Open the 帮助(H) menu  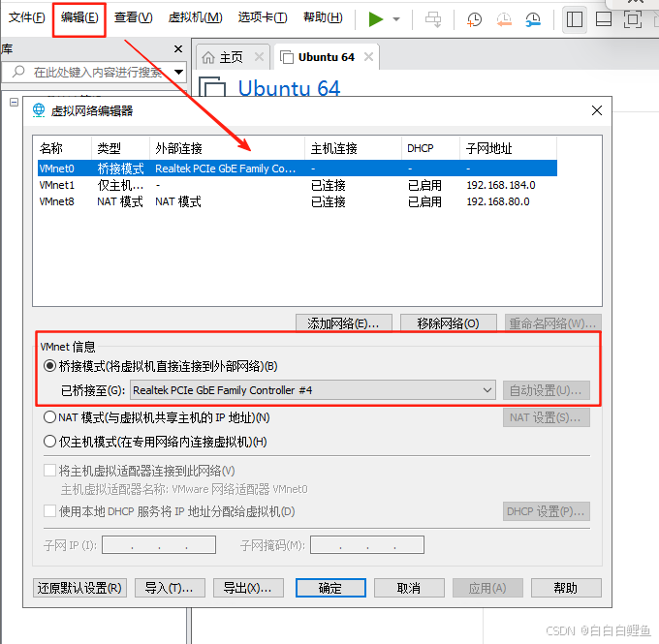click(323, 17)
